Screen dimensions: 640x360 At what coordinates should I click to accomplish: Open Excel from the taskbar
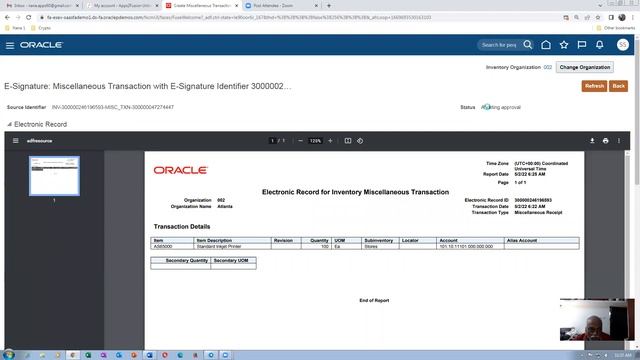pyautogui.click(x=88, y=355)
